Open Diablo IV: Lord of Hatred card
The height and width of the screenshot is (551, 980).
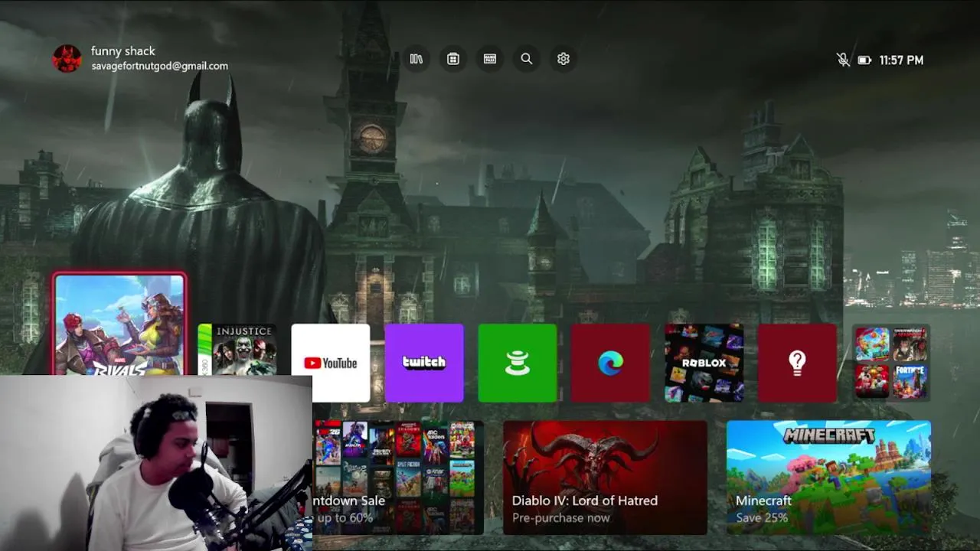(605, 478)
